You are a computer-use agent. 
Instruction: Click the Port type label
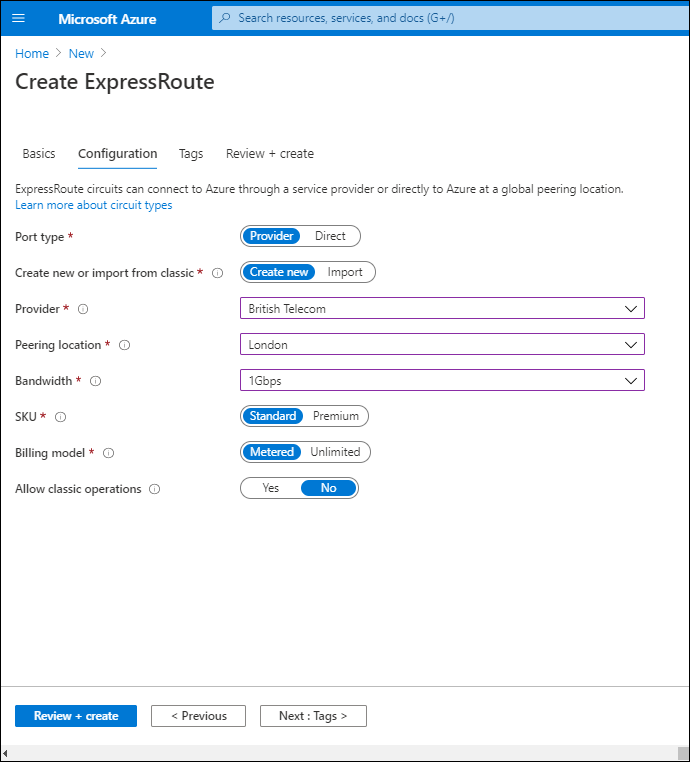point(39,237)
